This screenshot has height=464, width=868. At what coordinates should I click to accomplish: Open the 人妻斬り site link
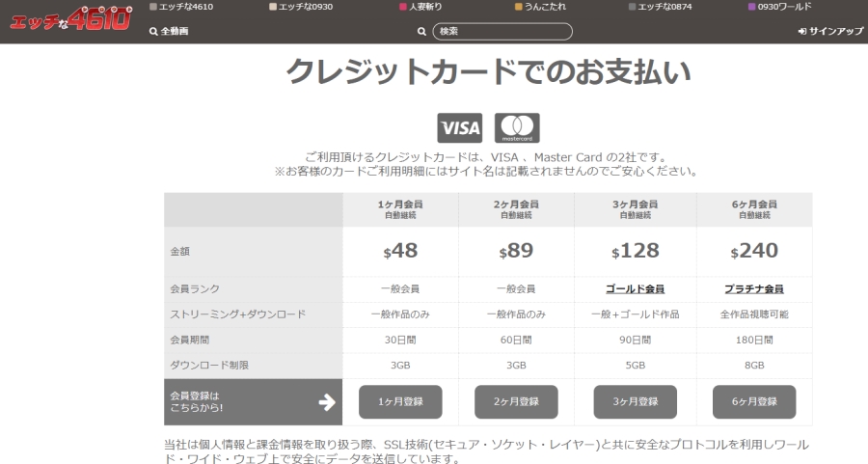click(427, 7)
